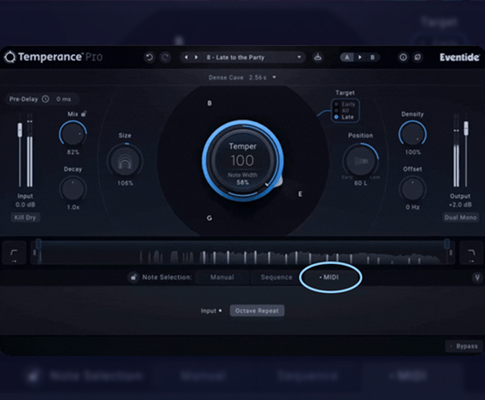Toggle the Note Selection lock icon

click(133, 277)
